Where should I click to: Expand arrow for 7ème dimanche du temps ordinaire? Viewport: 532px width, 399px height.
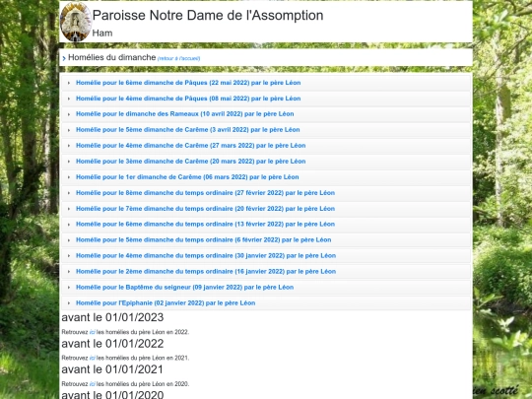click(69, 209)
